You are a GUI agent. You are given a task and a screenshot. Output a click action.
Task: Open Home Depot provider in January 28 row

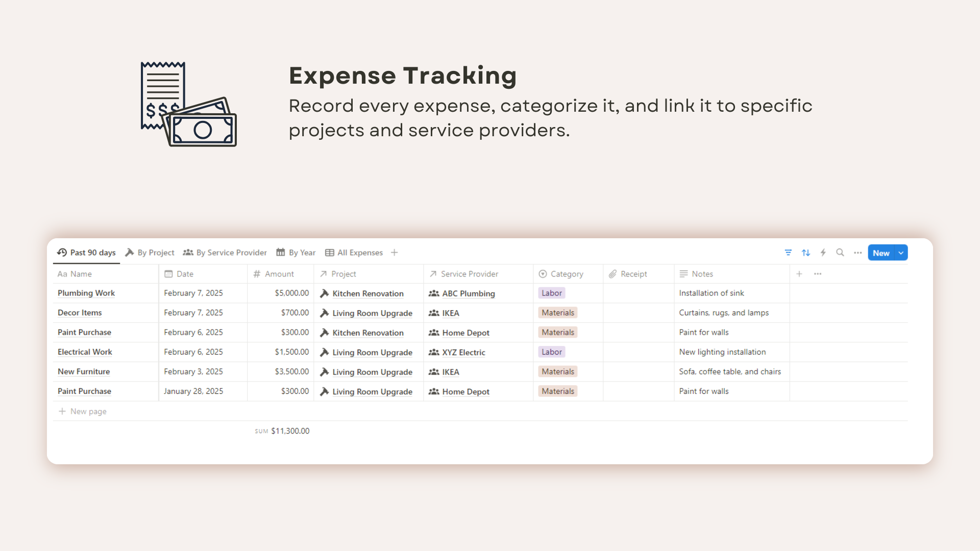click(x=466, y=392)
